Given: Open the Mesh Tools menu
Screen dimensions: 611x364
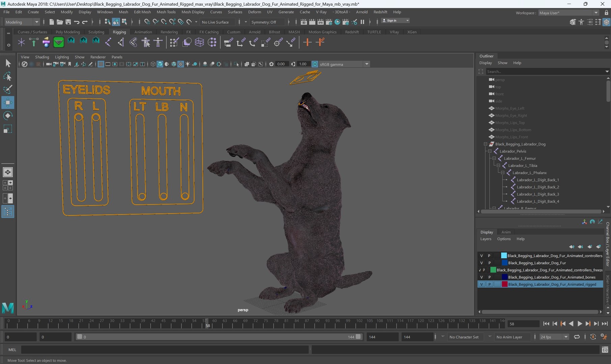Looking at the screenshot, I should [x=166, y=12].
